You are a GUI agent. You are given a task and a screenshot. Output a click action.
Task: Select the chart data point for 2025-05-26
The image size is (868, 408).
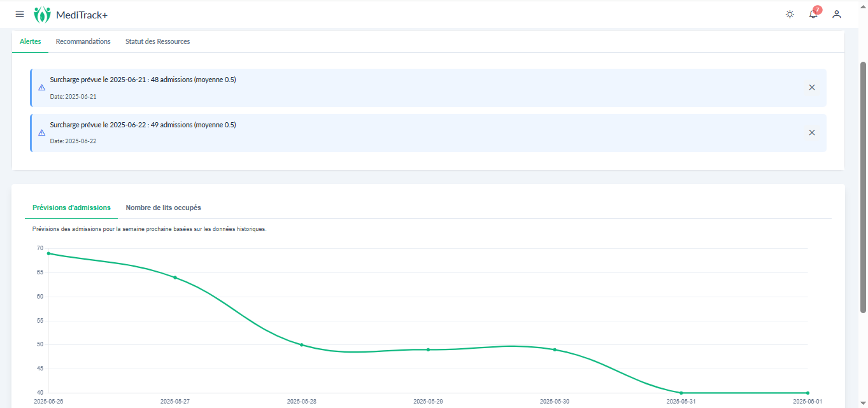49,253
